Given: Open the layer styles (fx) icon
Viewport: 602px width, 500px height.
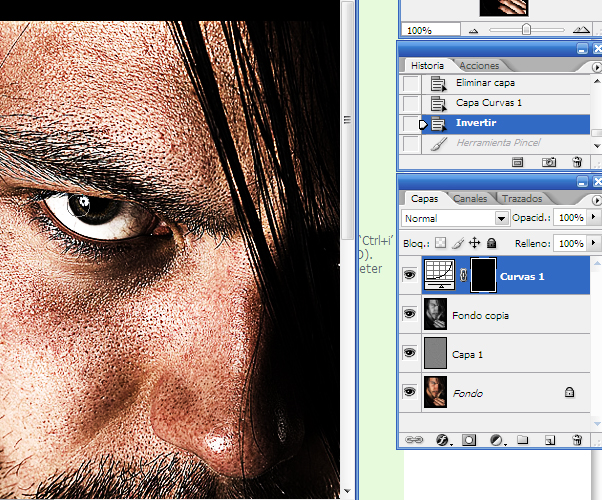Looking at the screenshot, I should tap(442, 440).
